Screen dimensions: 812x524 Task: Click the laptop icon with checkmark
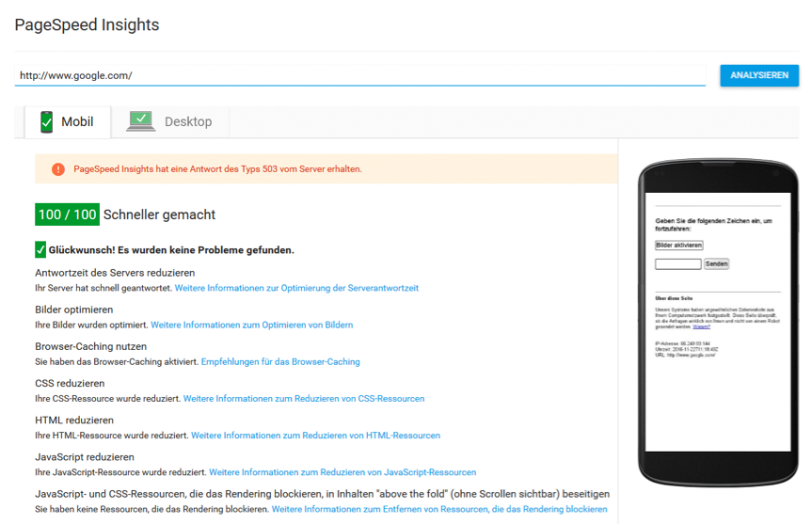click(141, 121)
